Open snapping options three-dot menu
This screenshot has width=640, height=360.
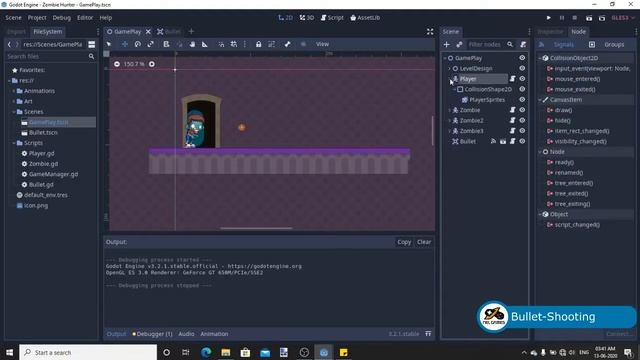[x=244, y=44]
